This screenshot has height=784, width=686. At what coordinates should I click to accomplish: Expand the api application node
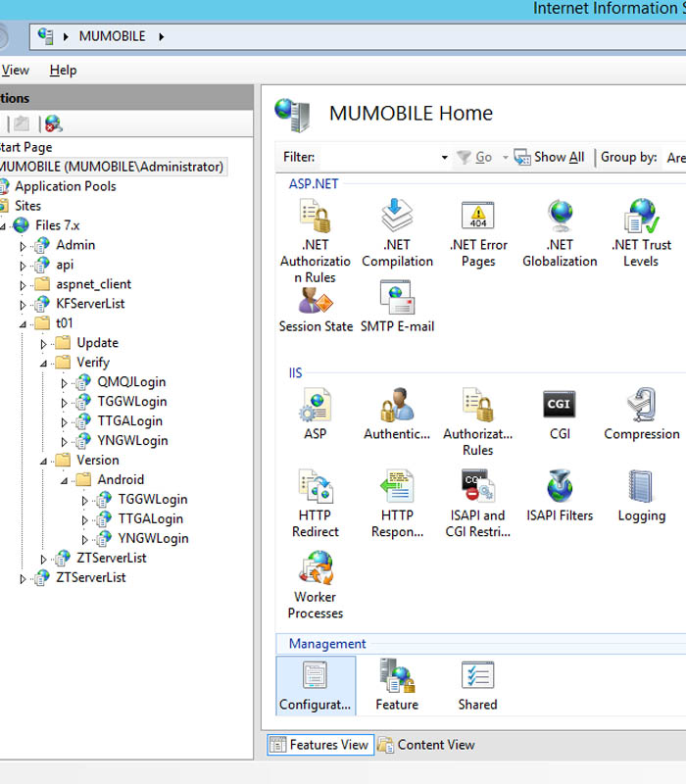(x=23, y=266)
